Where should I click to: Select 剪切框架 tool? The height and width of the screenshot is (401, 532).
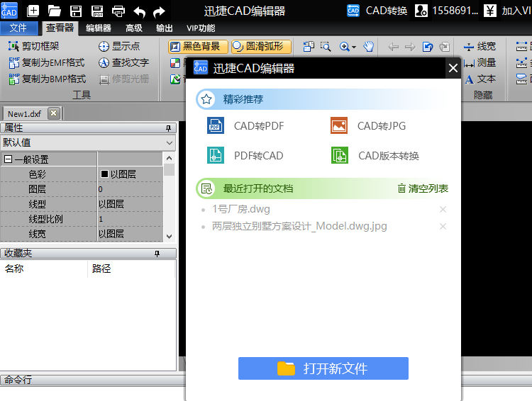tap(33, 46)
